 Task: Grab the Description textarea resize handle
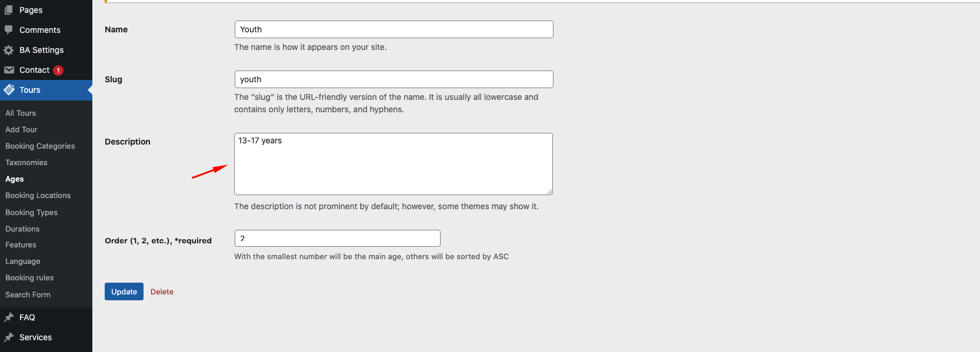coord(549,192)
